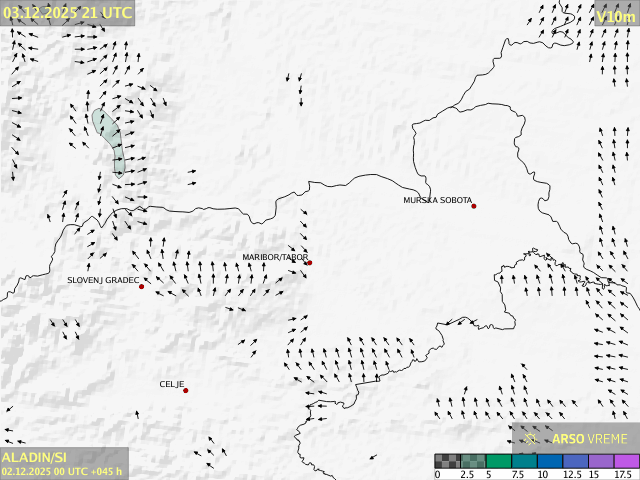Click the V10m parameter label

coord(615,16)
